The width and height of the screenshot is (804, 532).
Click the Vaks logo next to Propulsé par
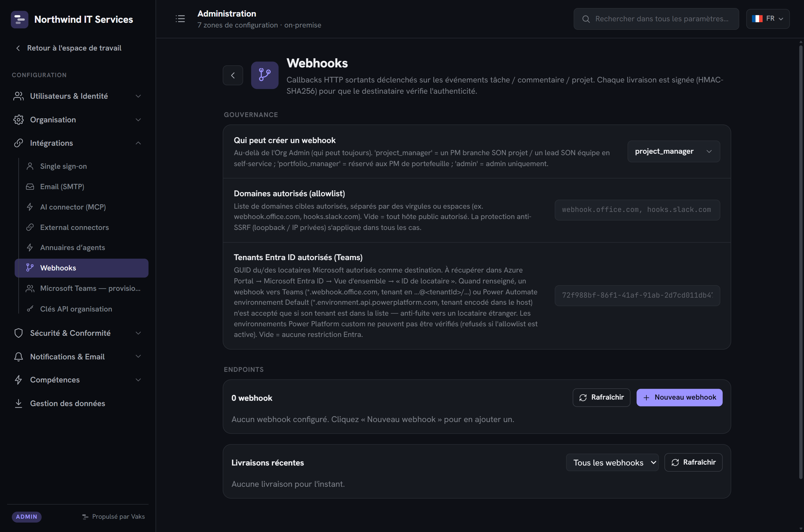point(85,517)
